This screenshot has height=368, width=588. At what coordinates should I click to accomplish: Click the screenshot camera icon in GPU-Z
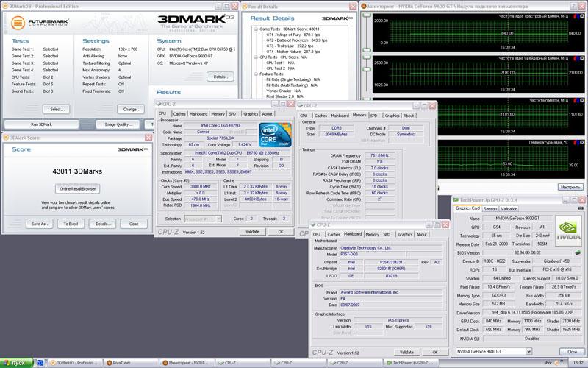[581, 208]
